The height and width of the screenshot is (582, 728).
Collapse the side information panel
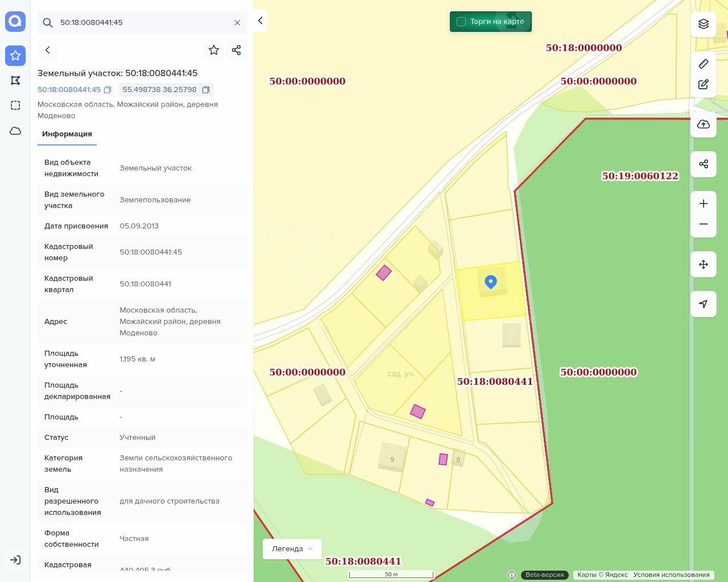point(260,20)
